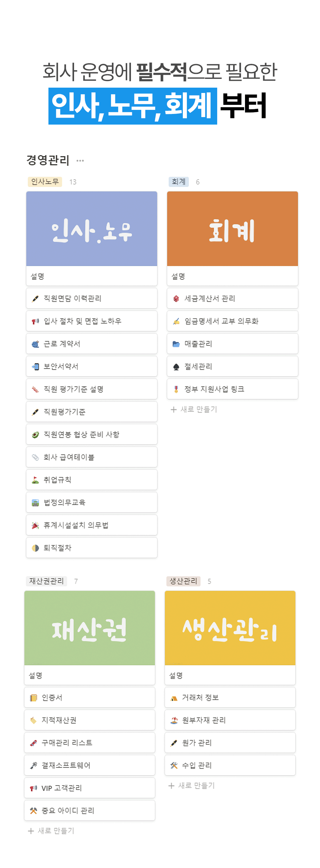Viewport: 320px width, 868px height.
Task: Click the notebook icon on 인증서 card
Action: pyautogui.click(x=33, y=697)
